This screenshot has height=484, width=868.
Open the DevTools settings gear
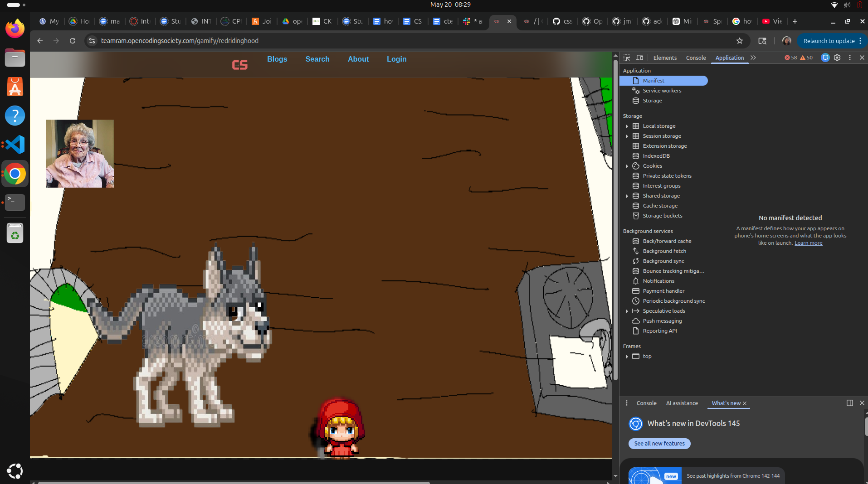[837, 58]
